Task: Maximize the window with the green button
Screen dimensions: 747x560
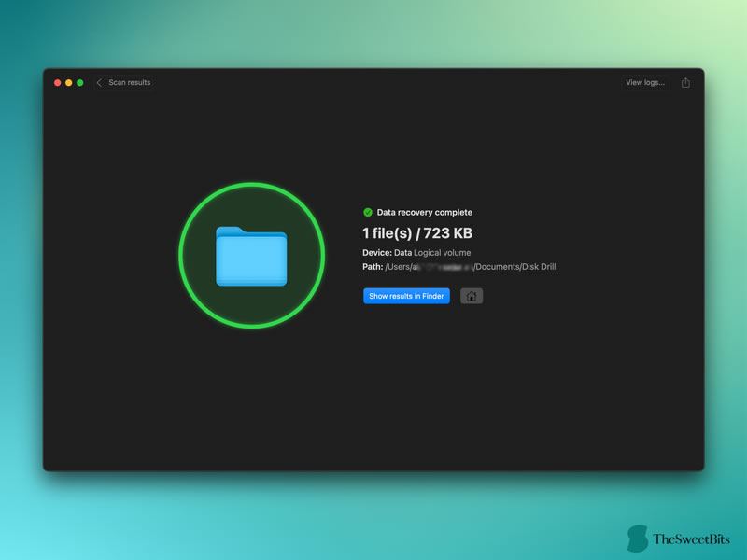Action: coord(80,83)
